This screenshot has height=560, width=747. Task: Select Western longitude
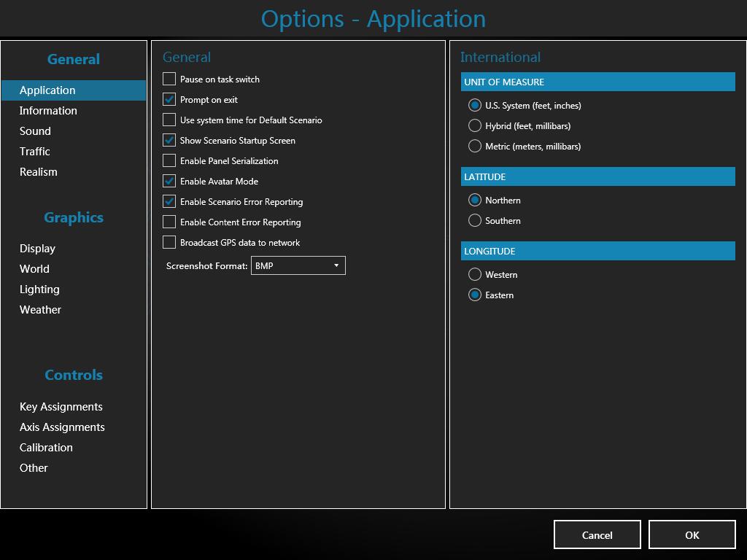coord(475,274)
